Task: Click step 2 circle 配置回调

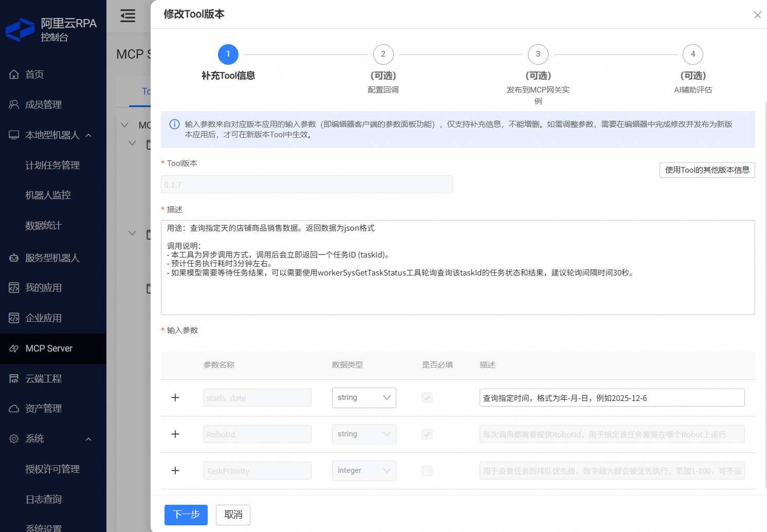Action: [x=383, y=54]
